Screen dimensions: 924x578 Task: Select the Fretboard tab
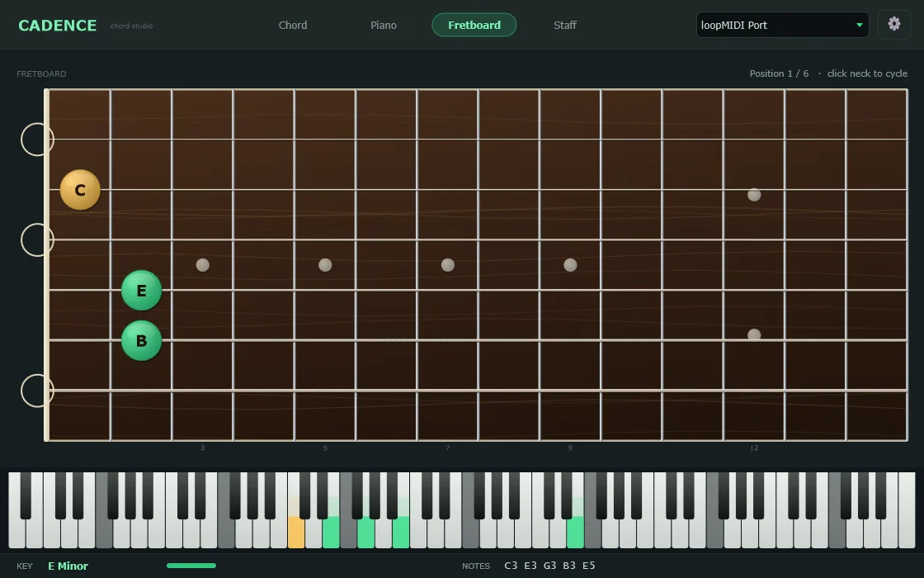point(474,25)
